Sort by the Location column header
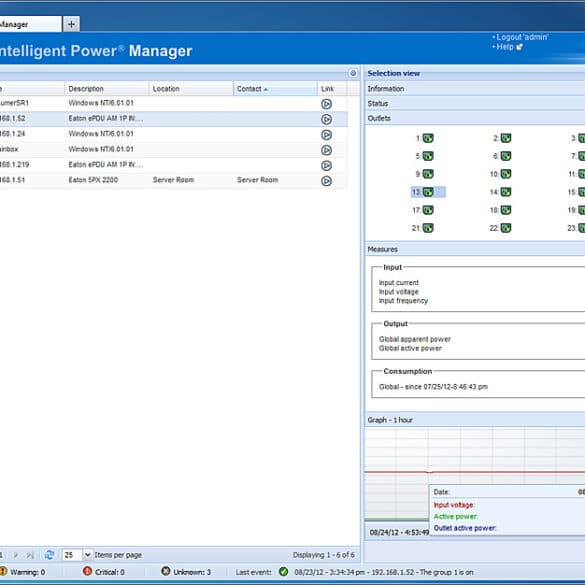The image size is (585, 585). (191, 89)
